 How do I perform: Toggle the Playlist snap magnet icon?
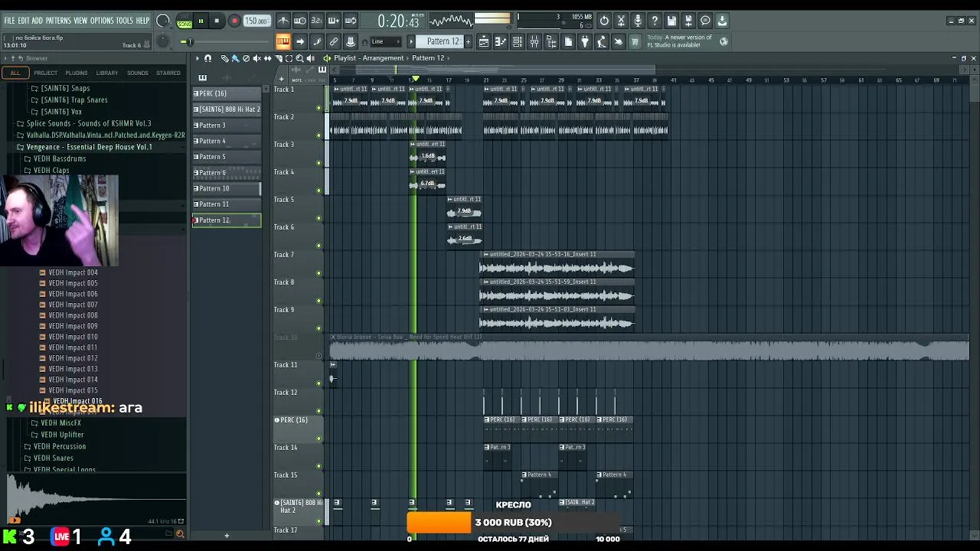207,58
